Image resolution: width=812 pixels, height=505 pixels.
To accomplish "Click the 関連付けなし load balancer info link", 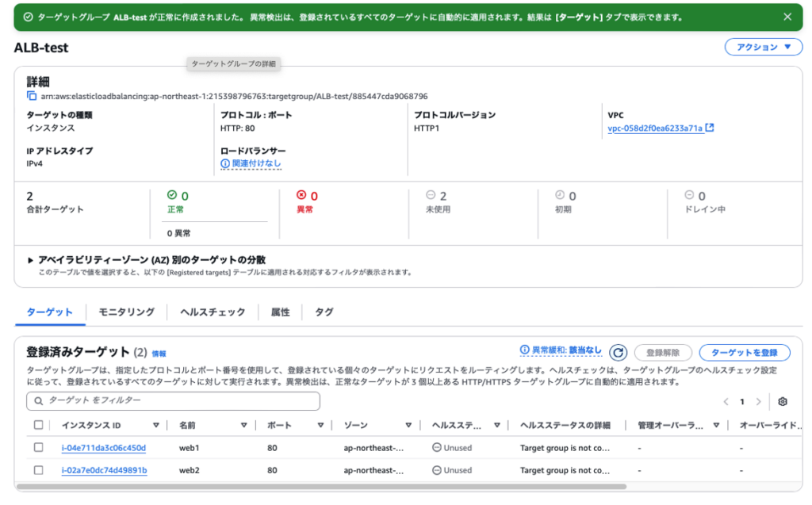I will (256, 163).
